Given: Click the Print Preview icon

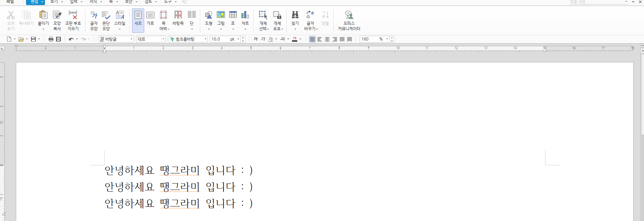Looking at the screenshot, I should (58, 39).
